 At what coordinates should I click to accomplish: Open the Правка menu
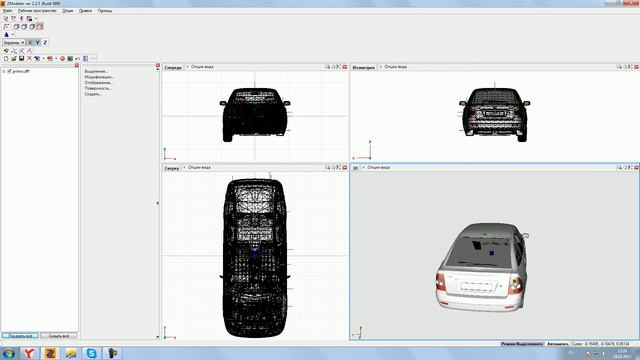pos(85,11)
